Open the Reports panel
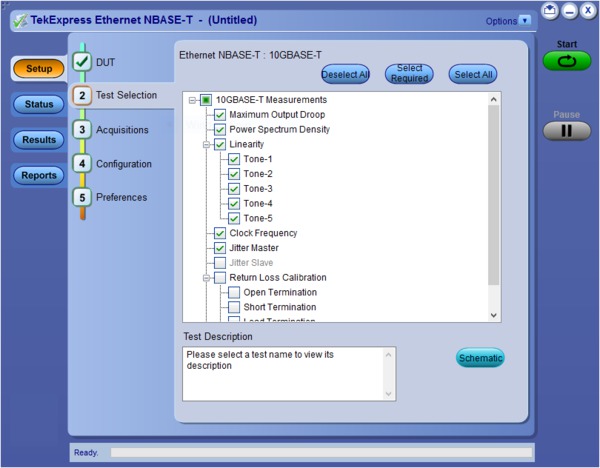 point(39,176)
